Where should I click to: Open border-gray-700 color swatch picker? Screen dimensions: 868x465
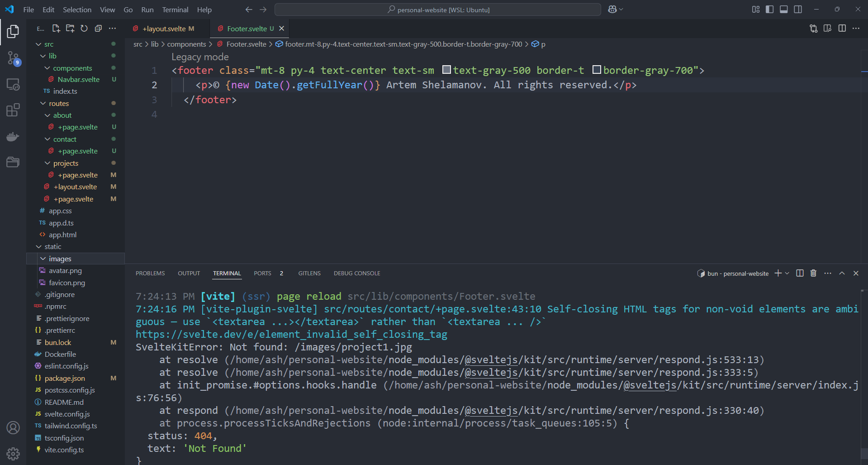pyautogui.click(x=597, y=69)
